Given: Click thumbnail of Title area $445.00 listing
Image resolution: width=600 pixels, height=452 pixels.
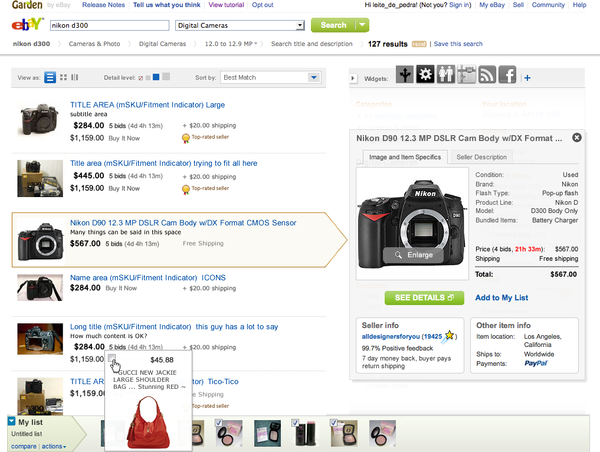Looking at the screenshot, I should pyautogui.click(x=40, y=178).
